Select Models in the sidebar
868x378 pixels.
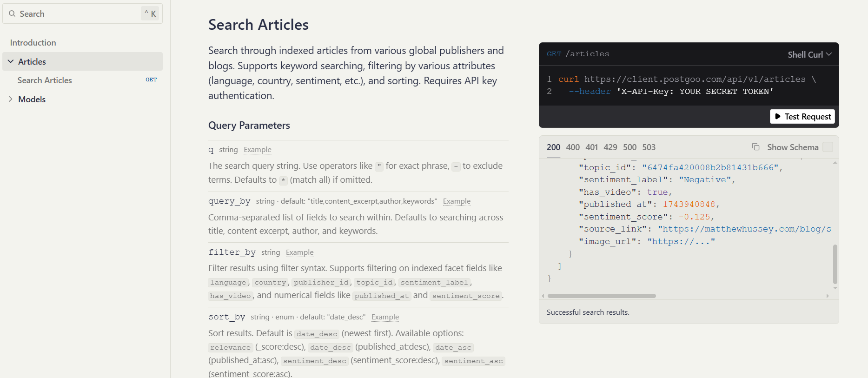32,99
